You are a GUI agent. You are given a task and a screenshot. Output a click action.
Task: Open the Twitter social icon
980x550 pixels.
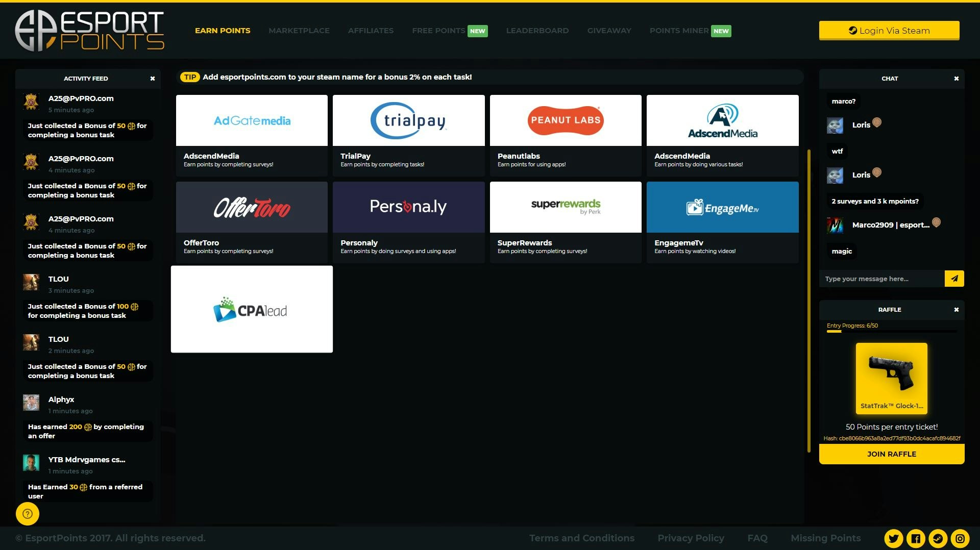point(893,538)
